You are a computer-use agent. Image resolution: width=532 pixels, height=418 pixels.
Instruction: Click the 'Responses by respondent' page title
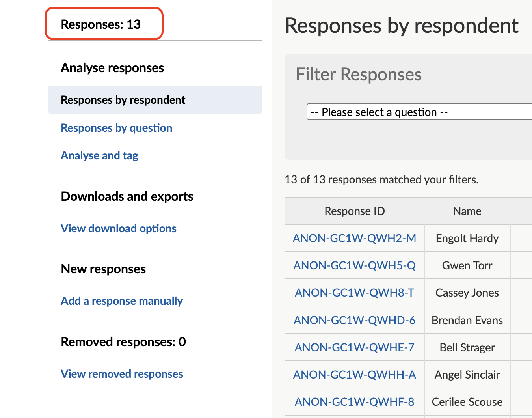point(402,26)
